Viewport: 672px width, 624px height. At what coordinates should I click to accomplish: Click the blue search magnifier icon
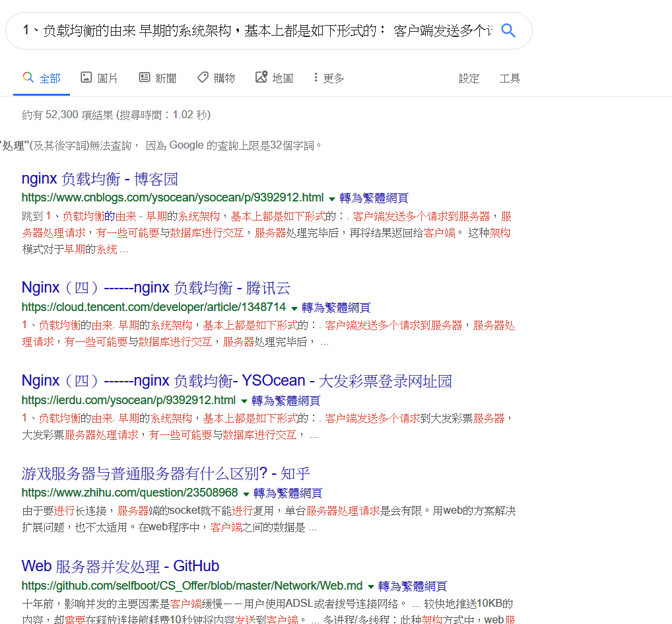(508, 30)
